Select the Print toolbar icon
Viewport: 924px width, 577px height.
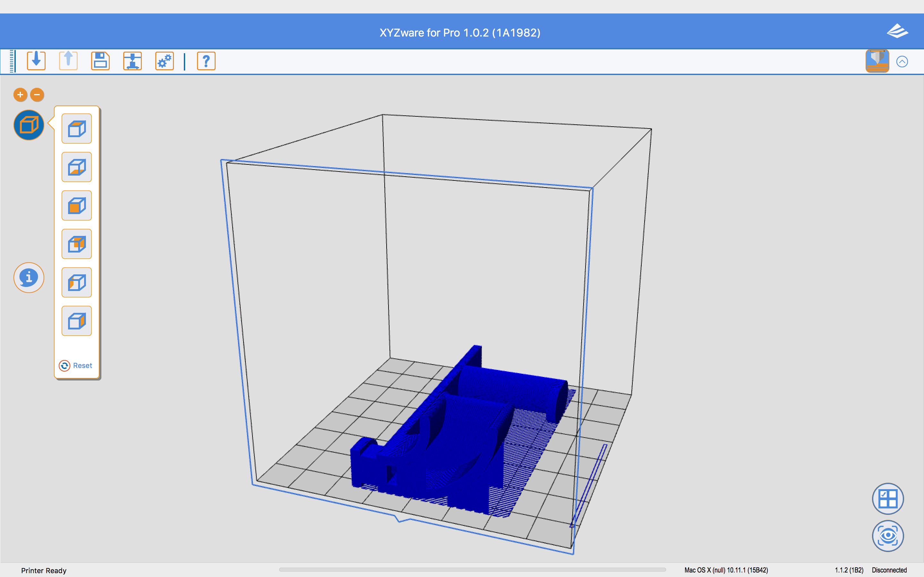[x=132, y=61]
